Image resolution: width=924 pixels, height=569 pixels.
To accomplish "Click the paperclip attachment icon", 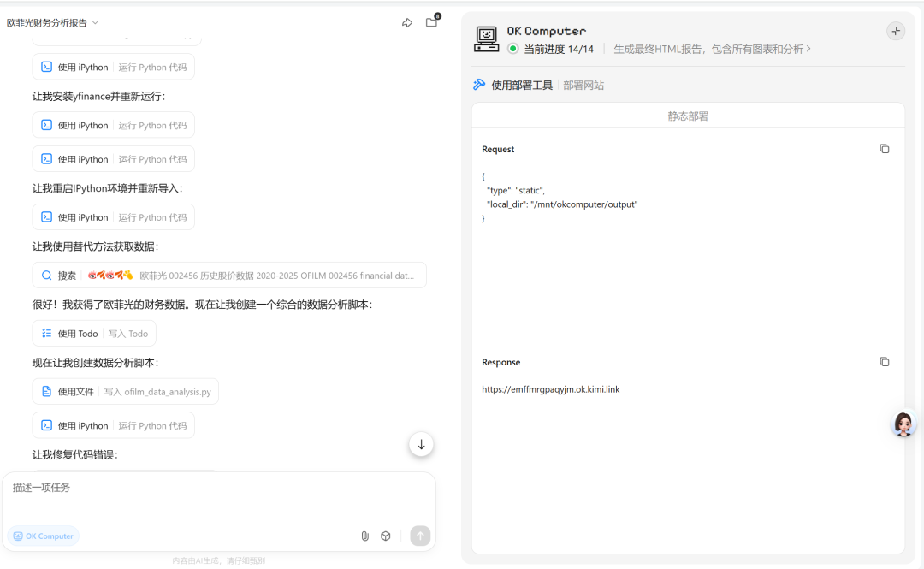I will (364, 536).
